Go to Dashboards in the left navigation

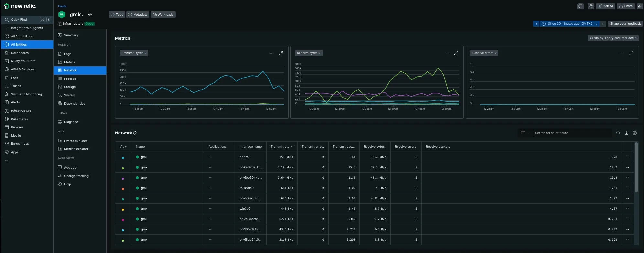pos(20,53)
